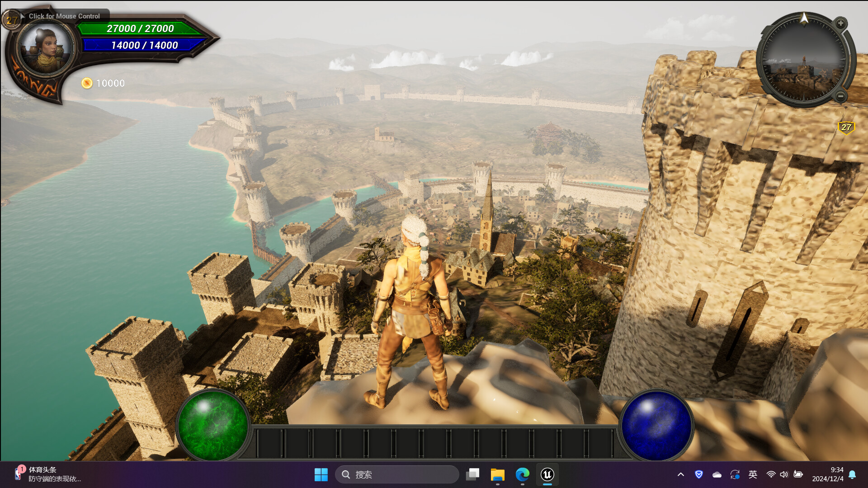868x488 pixels.
Task: Open the Windows Start menu
Action: click(x=321, y=474)
